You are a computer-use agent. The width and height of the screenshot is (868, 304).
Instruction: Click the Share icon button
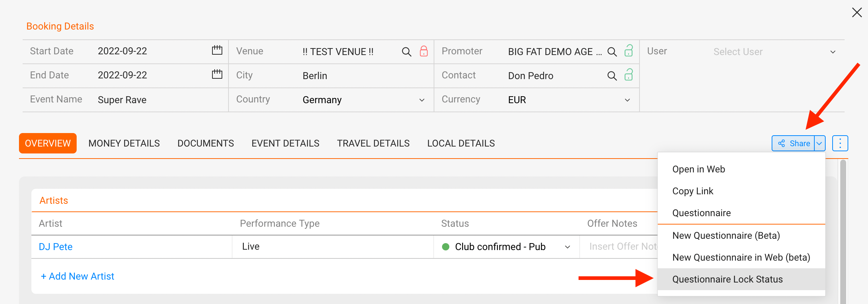click(782, 143)
